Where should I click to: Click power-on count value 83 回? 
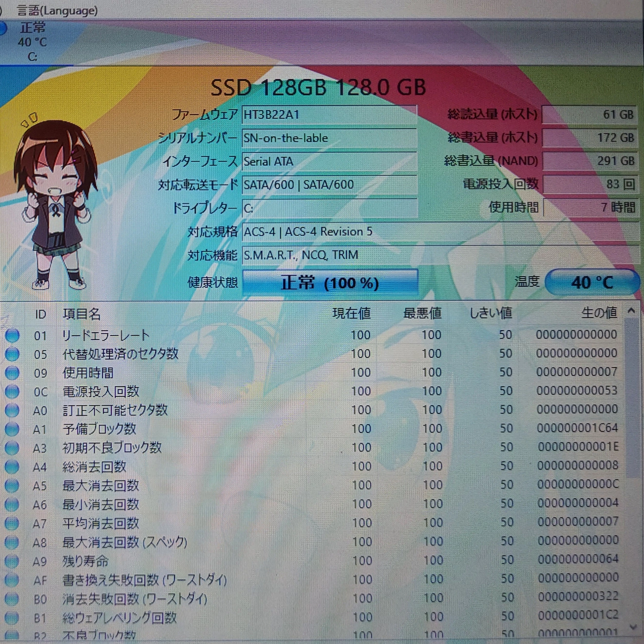(590, 184)
